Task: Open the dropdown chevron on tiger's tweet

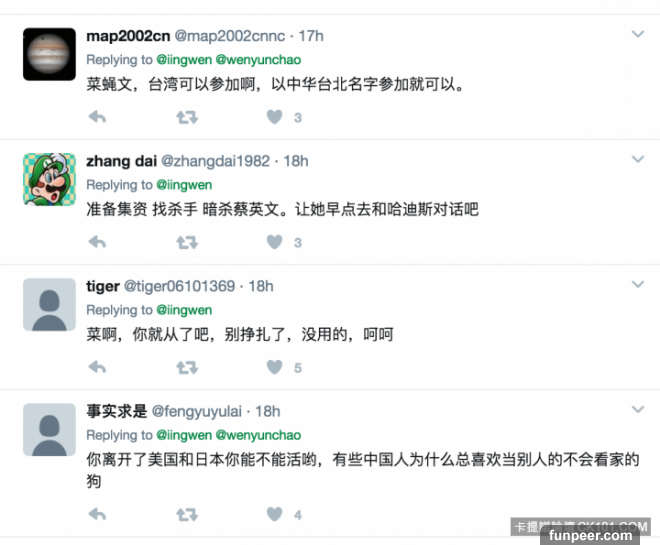Action: [638, 284]
